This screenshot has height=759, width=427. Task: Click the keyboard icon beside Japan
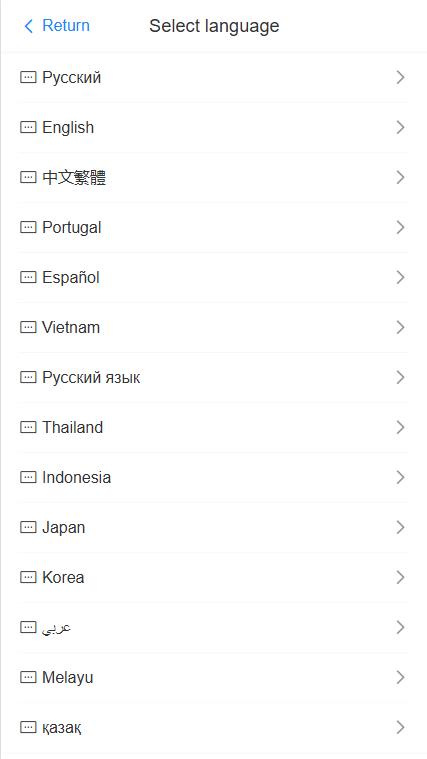(x=28, y=527)
